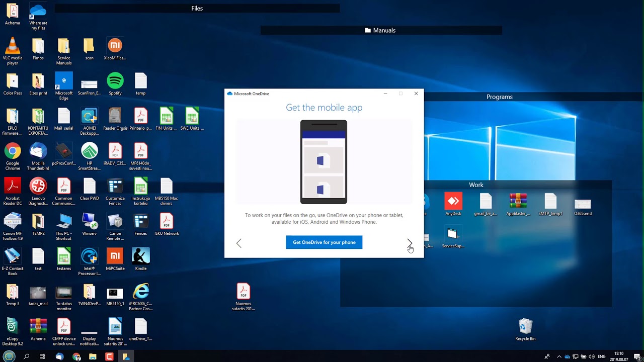Viewport: 644px width, 362px height.
Task: Select the FIN_Units spreadsheet icon
Action: 167,119
